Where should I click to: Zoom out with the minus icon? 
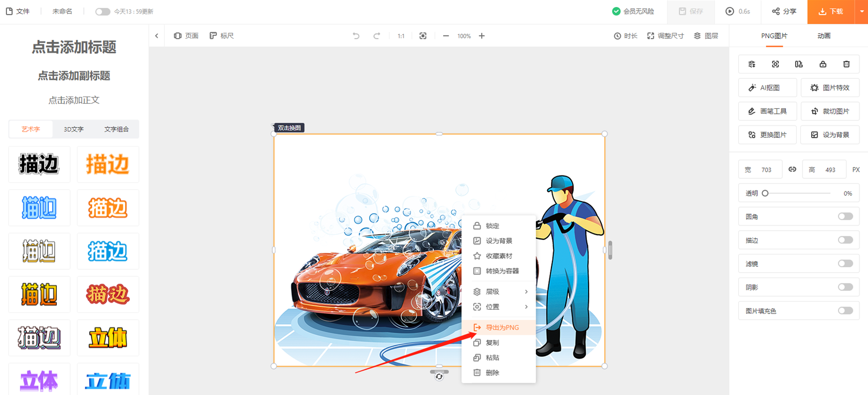(446, 36)
